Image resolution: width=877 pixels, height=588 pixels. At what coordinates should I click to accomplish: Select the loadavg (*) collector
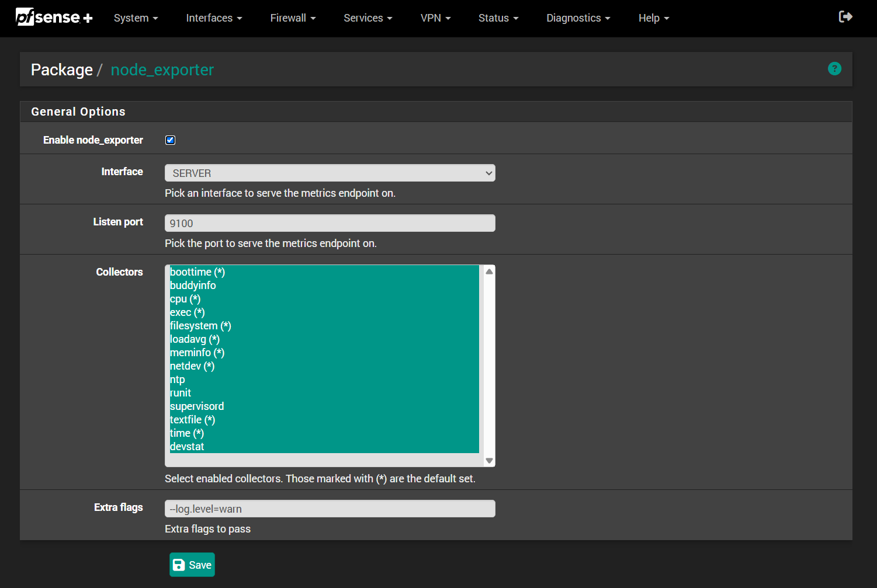coord(324,339)
